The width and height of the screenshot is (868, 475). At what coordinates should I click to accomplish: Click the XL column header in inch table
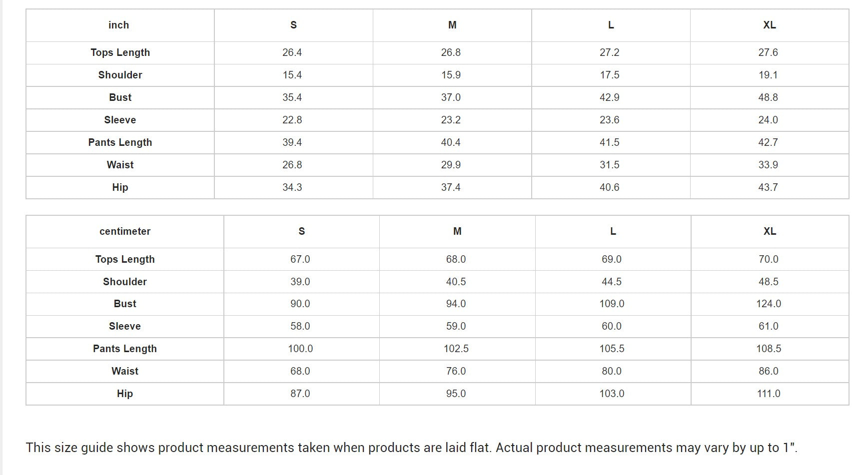pos(770,25)
